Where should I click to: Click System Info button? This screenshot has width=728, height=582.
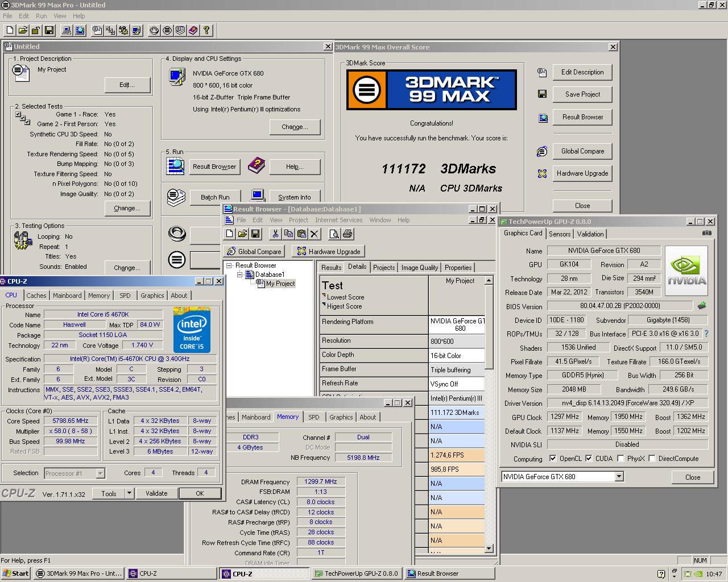pyautogui.click(x=295, y=197)
